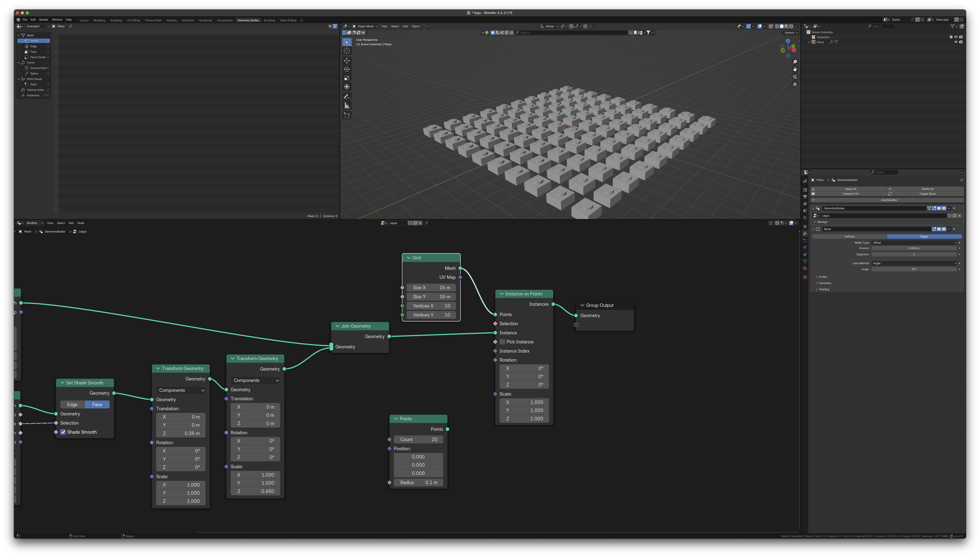The width and height of the screenshot is (980, 557).
Task: Disable Plane in renders via camera icon
Action: (961, 42)
